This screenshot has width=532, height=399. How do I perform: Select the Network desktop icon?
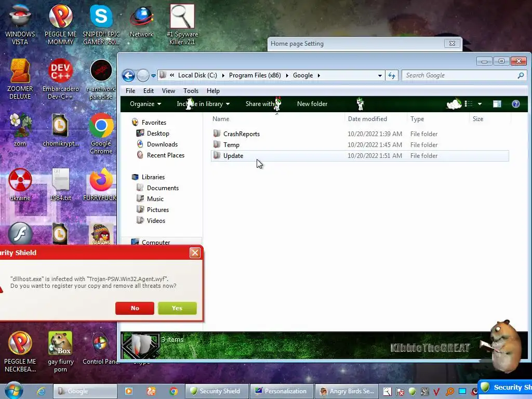click(x=141, y=21)
